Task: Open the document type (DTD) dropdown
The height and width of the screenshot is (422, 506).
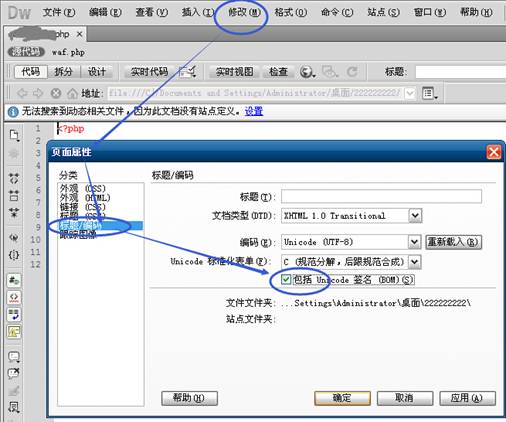Action: click(x=415, y=216)
